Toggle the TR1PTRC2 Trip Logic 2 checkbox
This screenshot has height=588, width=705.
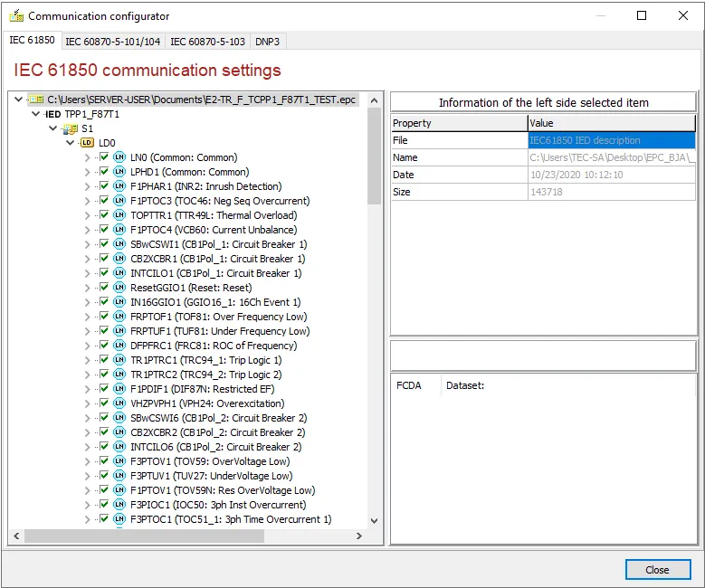tap(104, 375)
